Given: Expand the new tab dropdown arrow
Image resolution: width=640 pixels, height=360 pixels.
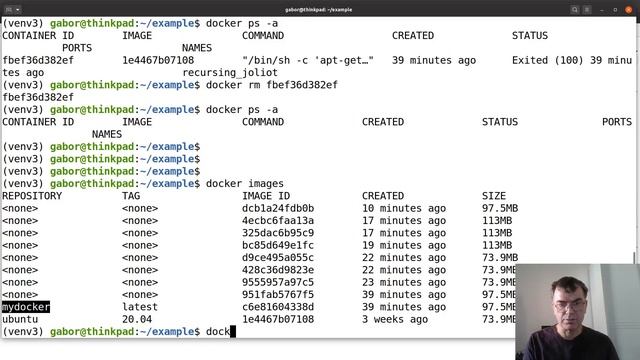Looking at the screenshot, I should click(x=18, y=9).
